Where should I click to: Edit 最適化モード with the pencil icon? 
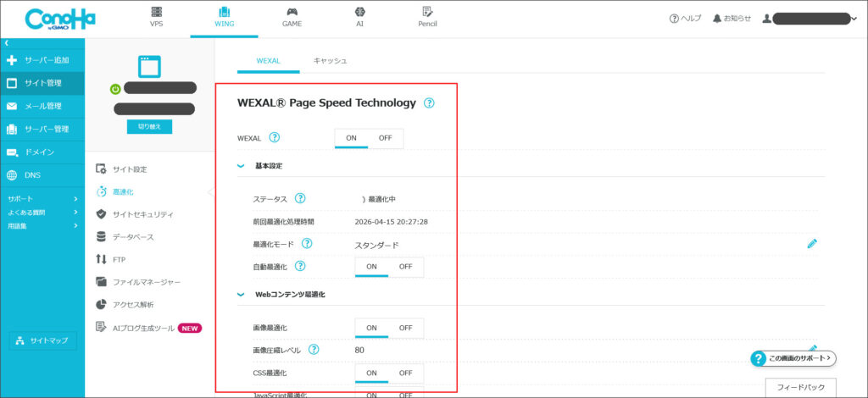[x=812, y=243]
